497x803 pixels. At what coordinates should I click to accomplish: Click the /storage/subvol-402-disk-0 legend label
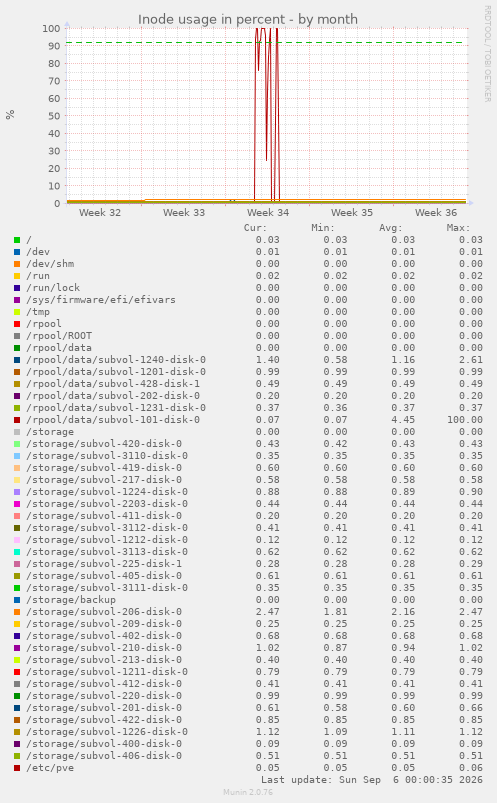[x=104, y=636]
